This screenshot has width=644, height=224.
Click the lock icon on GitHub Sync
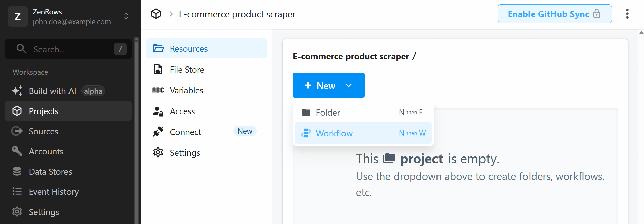597,13
